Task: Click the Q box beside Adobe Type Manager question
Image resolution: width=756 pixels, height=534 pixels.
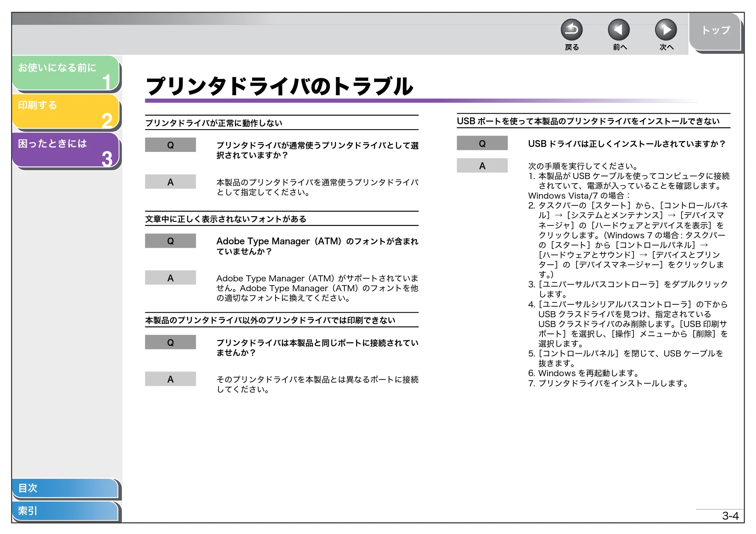Action: (x=170, y=241)
